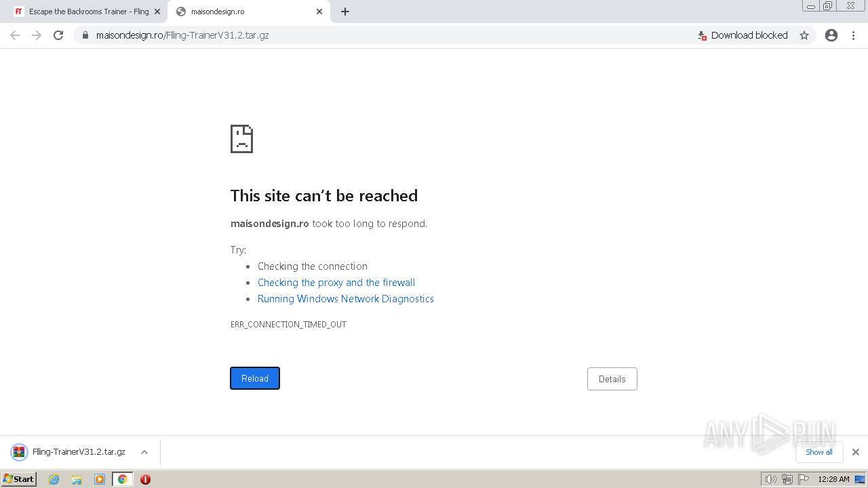Image resolution: width=868 pixels, height=488 pixels.
Task: Open the Chrome profile avatar menu
Action: [x=831, y=35]
